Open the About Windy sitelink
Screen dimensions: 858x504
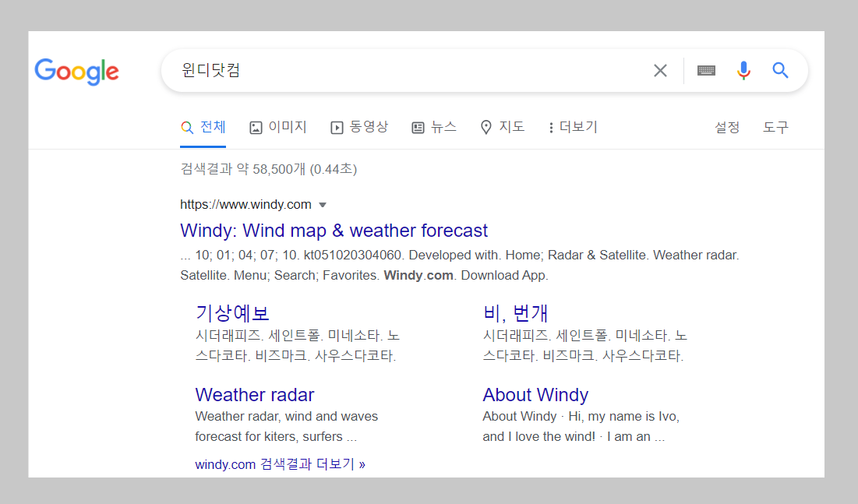pyautogui.click(x=535, y=395)
